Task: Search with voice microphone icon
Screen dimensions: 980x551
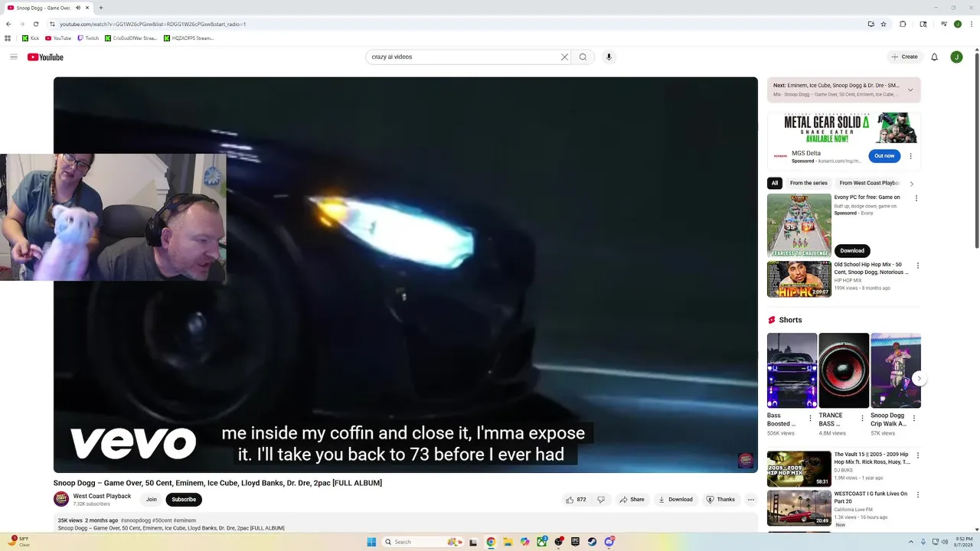Action: click(609, 57)
